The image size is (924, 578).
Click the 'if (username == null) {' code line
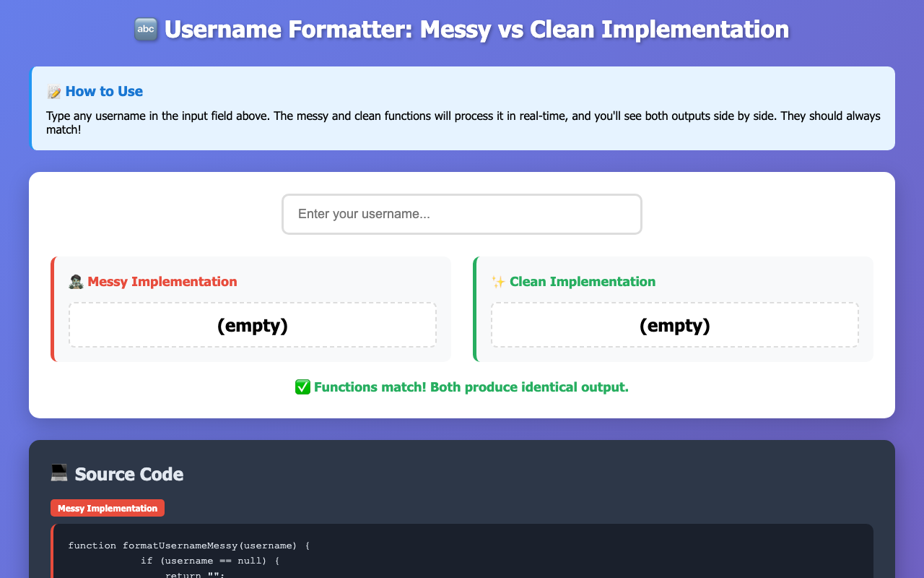209,561
